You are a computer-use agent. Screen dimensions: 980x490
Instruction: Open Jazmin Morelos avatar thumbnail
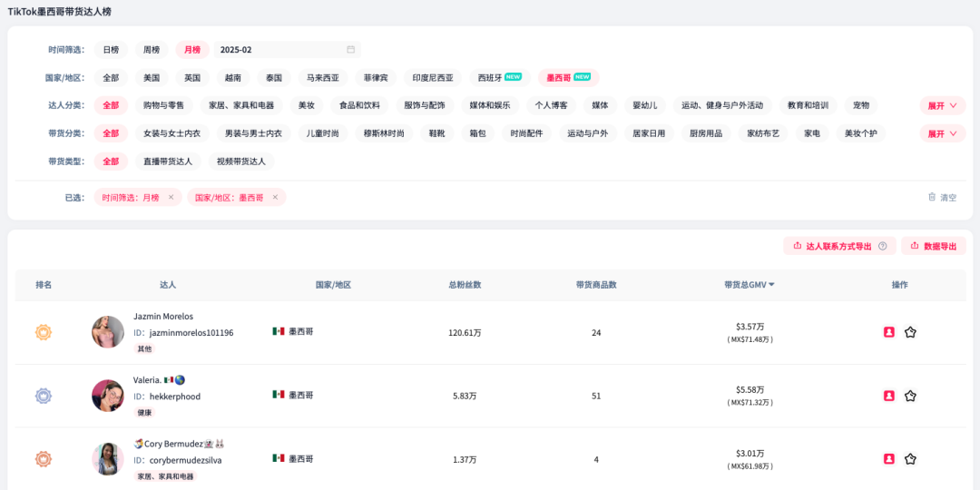108,332
